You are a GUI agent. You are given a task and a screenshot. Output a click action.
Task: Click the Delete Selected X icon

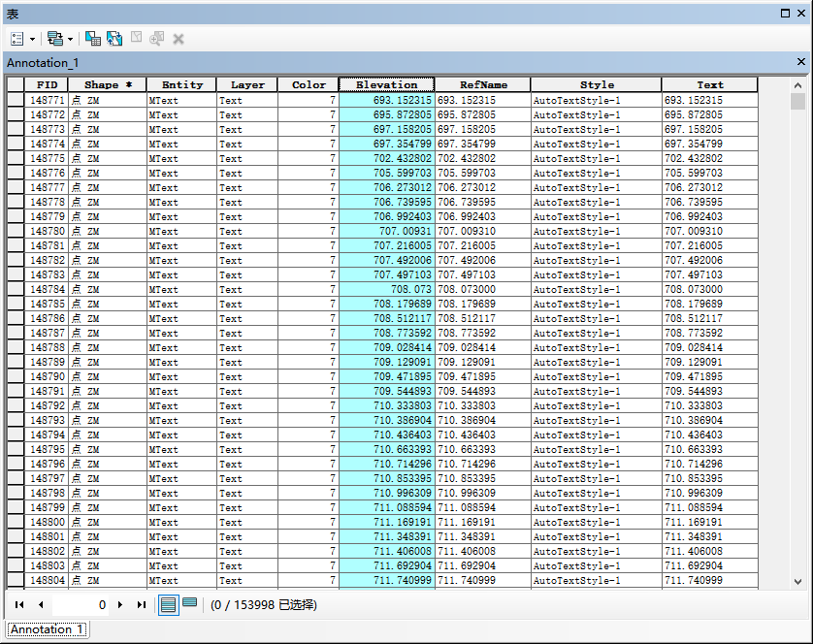[x=179, y=39]
